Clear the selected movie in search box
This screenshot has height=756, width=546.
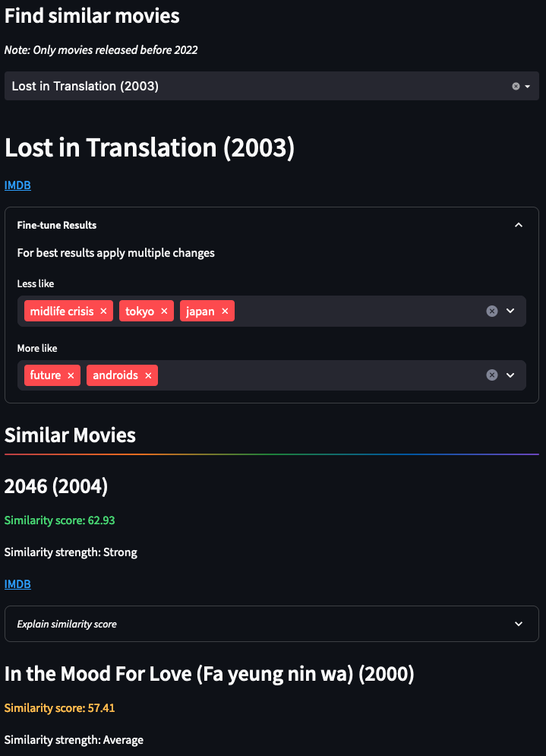pos(516,87)
